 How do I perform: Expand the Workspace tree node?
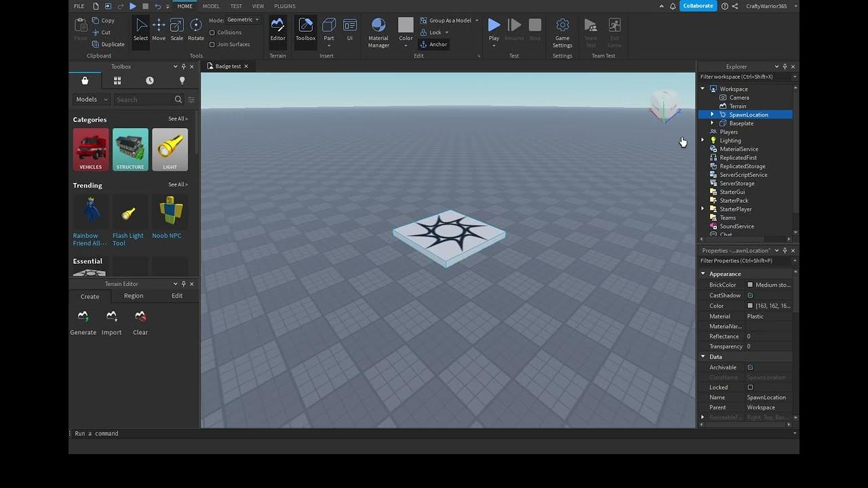coord(703,89)
